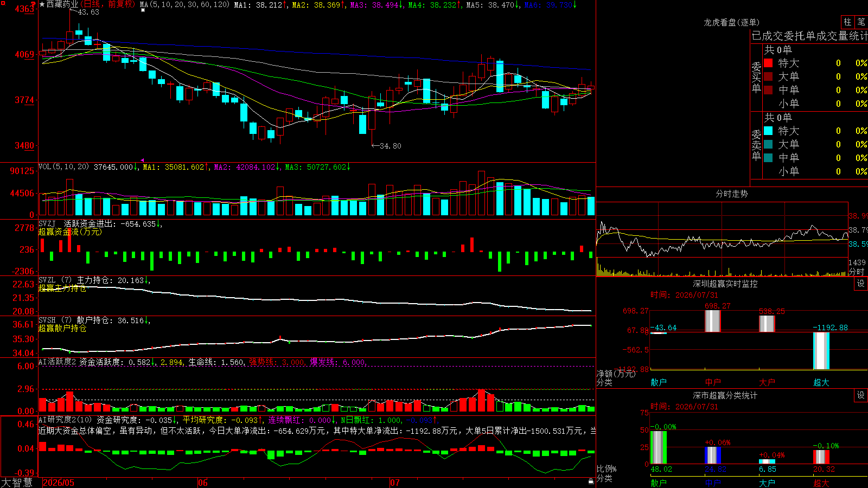This screenshot has width=868, height=488.
Task: Click the stock name 西藏药业
Action: pos(62,4)
